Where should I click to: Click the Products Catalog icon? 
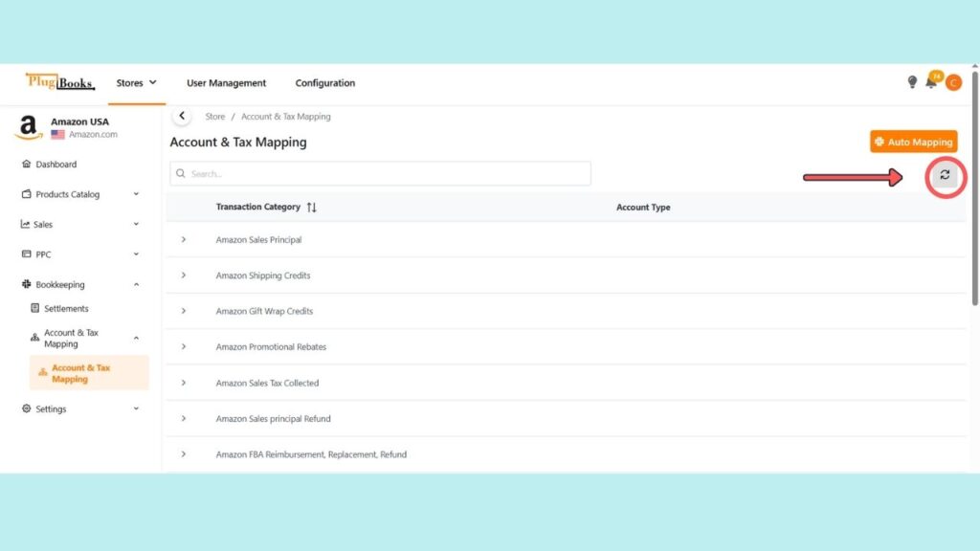tap(26, 193)
